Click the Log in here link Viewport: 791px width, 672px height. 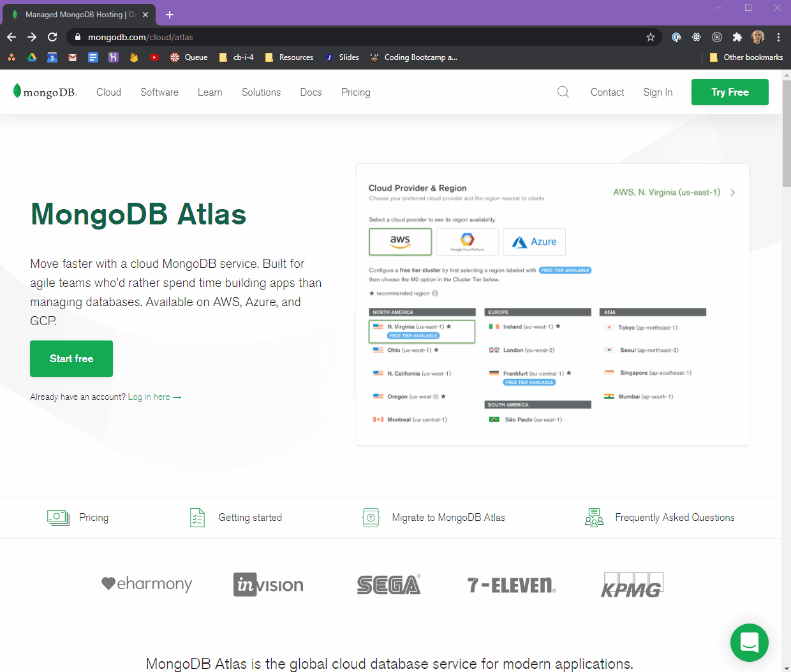[x=154, y=397]
